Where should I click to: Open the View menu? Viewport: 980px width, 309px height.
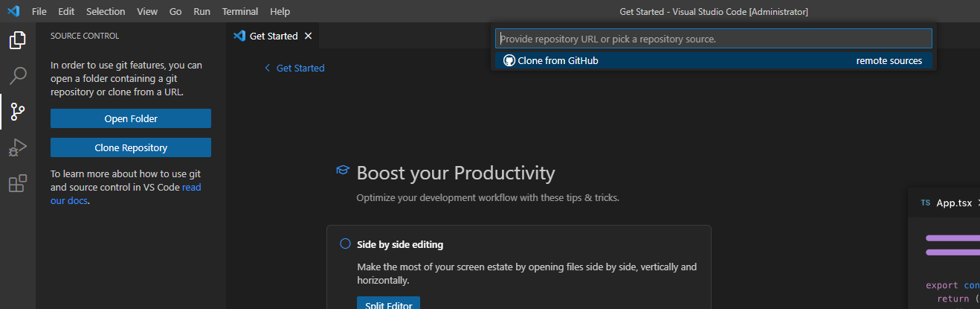click(147, 12)
